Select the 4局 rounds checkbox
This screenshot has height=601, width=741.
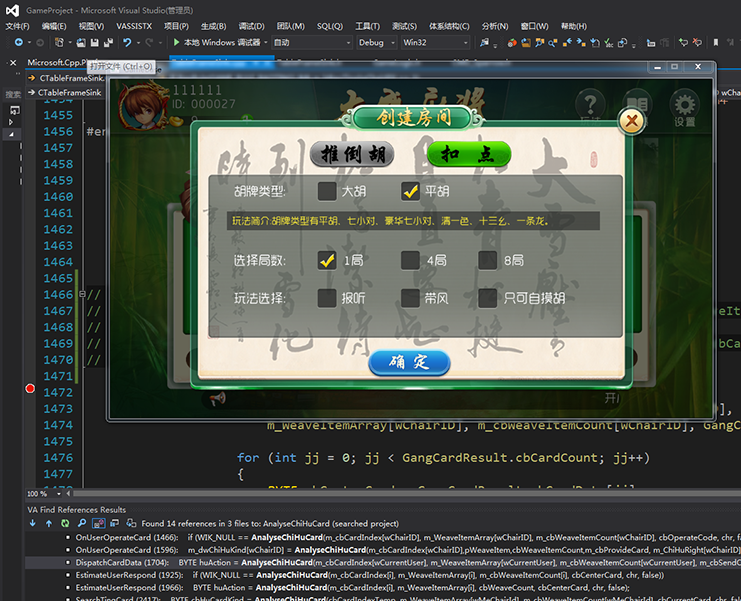[410, 260]
